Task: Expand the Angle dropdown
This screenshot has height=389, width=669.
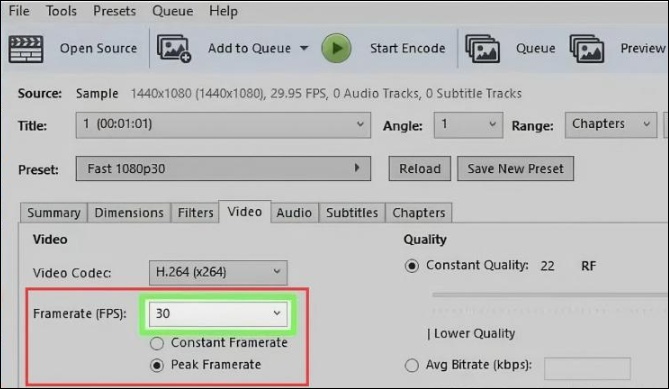Action: tap(468, 125)
